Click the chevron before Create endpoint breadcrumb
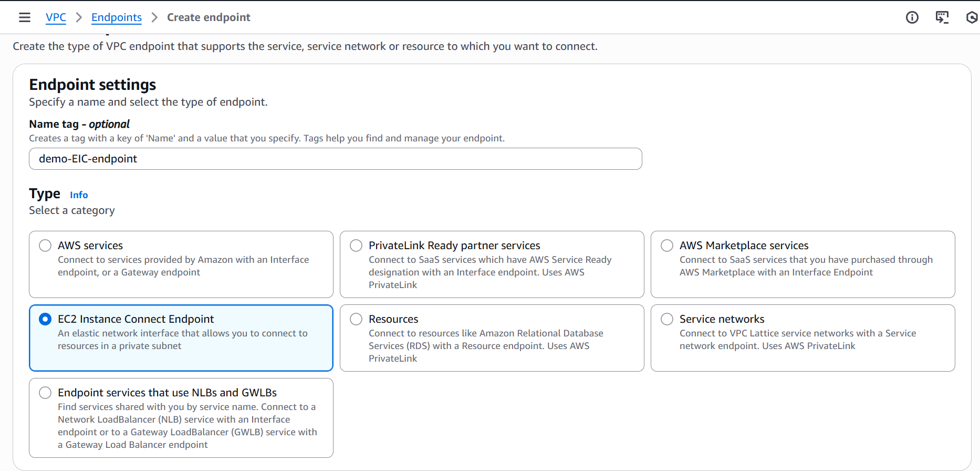The height and width of the screenshot is (471, 980). click(x=154, y=17)
